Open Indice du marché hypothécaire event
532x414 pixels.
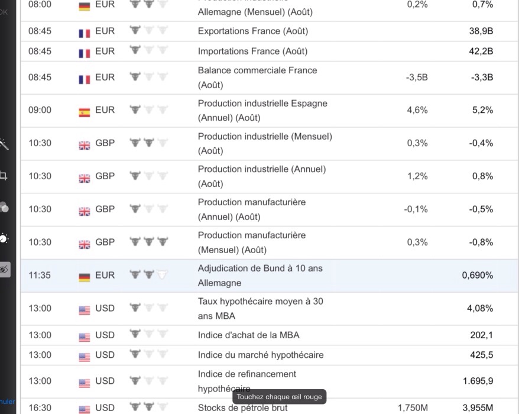pos(261,355)
